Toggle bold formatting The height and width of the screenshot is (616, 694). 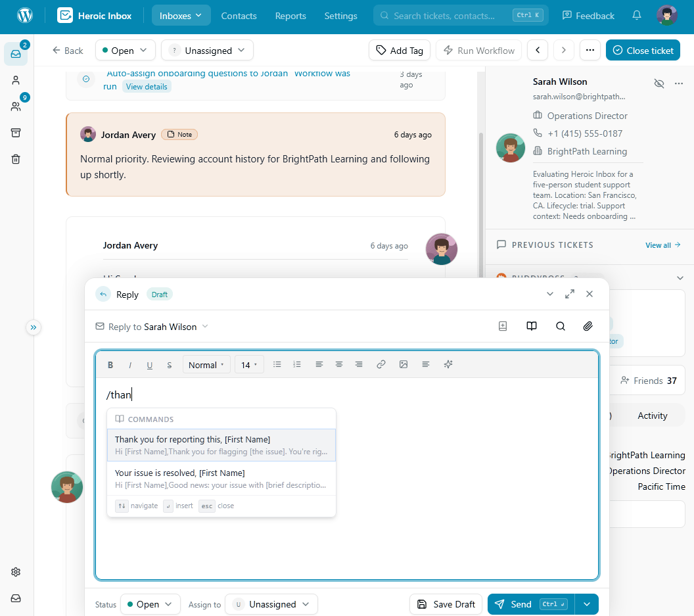coord(110,365)
